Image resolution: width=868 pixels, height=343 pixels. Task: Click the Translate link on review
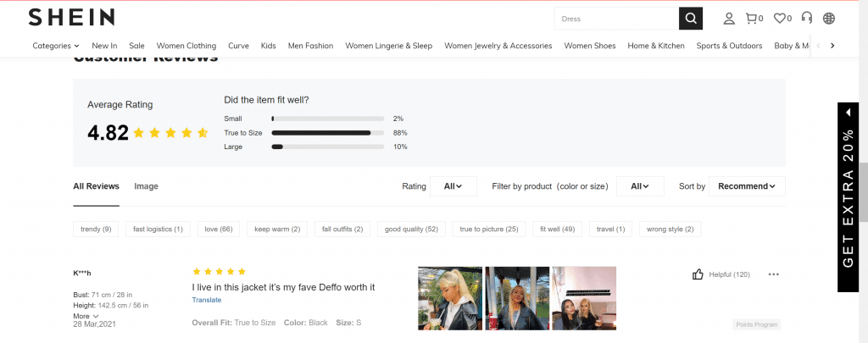click(206, 300)
